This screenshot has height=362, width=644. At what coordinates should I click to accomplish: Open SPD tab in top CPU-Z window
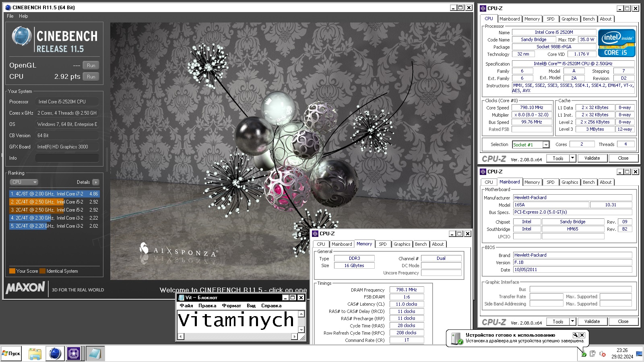[x=551, y=19]
